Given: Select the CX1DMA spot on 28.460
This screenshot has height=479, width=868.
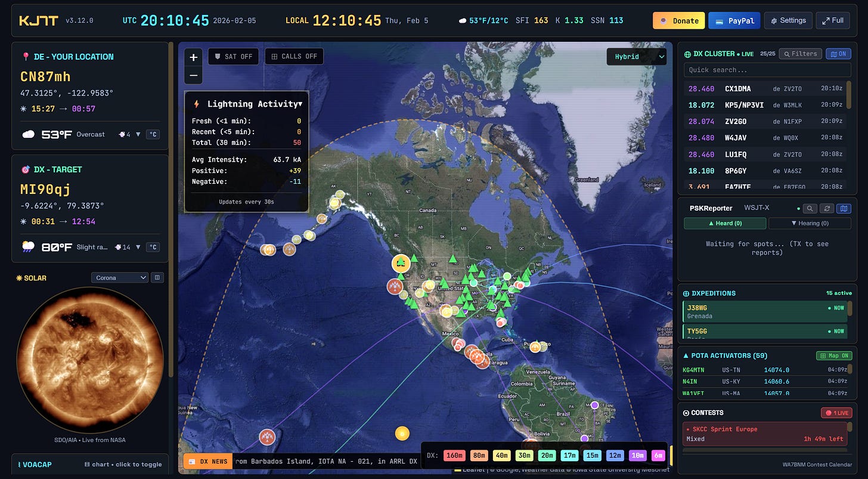Looking at the screenshot, I should click(x=765, y=89).
